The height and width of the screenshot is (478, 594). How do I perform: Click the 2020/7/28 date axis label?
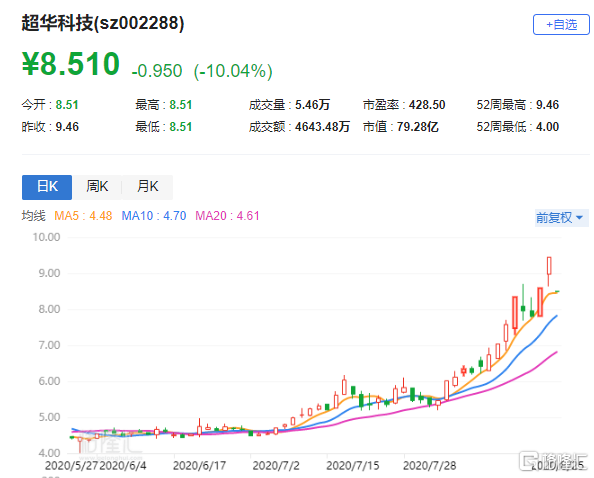pos(430,466)
